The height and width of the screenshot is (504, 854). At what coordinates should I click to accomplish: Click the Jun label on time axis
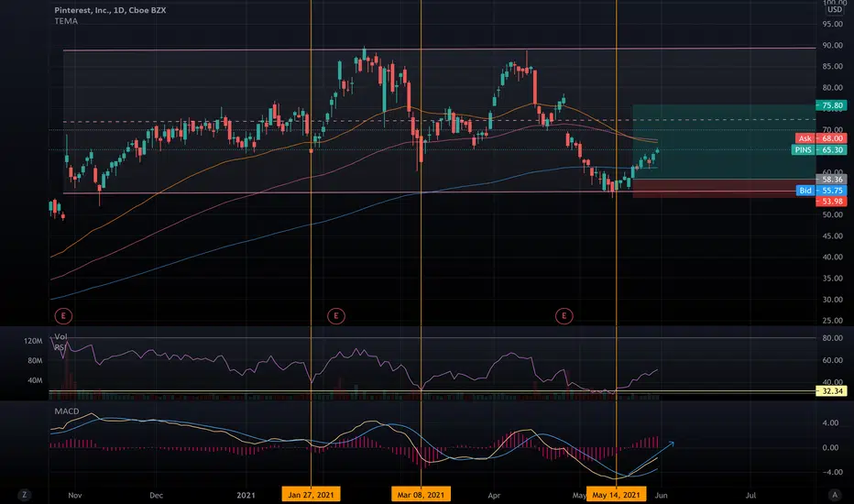tap(662, 495)
